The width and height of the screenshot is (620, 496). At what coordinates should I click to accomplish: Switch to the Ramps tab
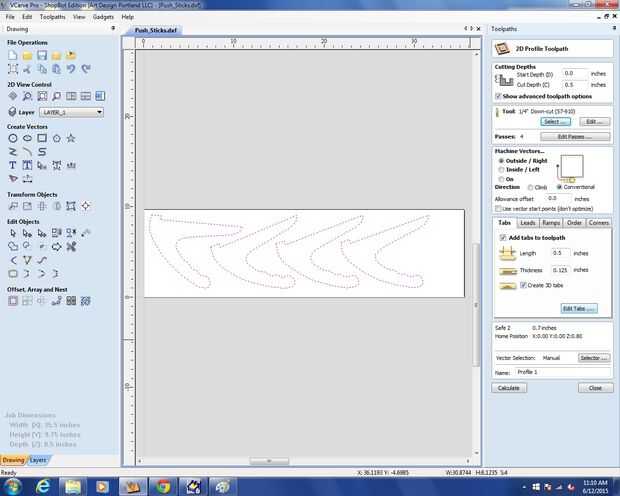click(x=551, y=223)
